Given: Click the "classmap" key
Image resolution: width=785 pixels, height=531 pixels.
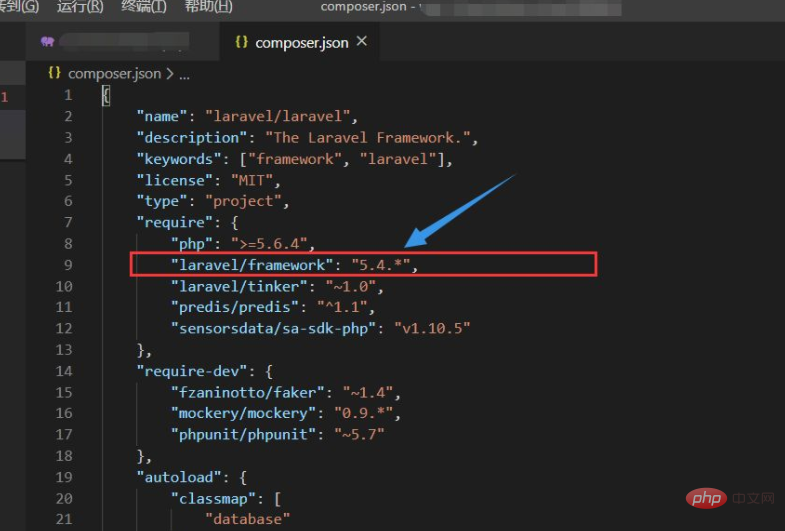Looking at the screenshot, I should point(213,498).
